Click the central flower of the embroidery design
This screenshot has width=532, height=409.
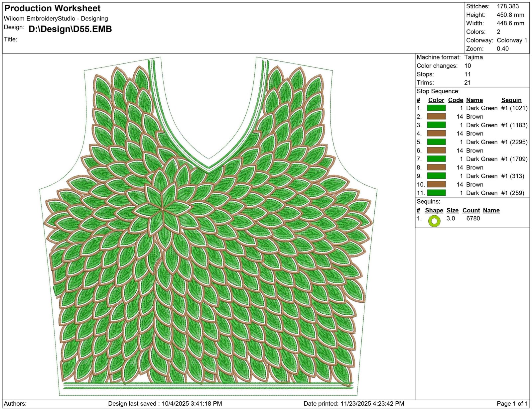[x=163, y=209]
